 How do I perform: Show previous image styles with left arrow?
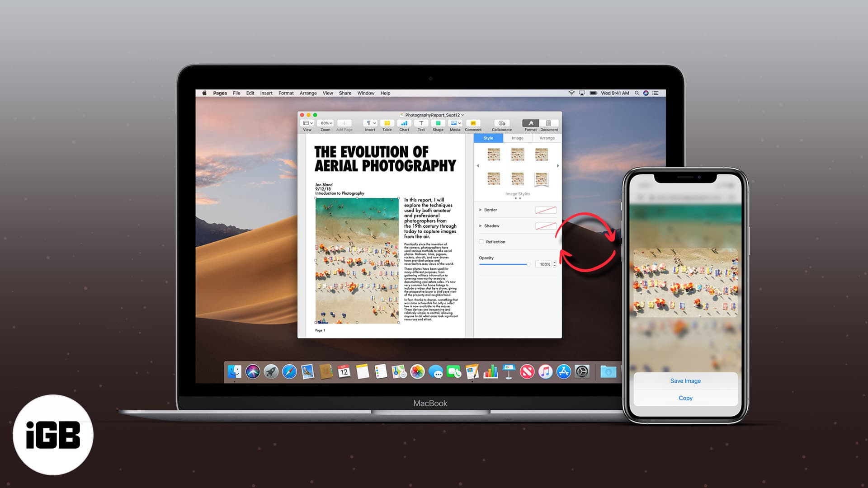[478, 166]
